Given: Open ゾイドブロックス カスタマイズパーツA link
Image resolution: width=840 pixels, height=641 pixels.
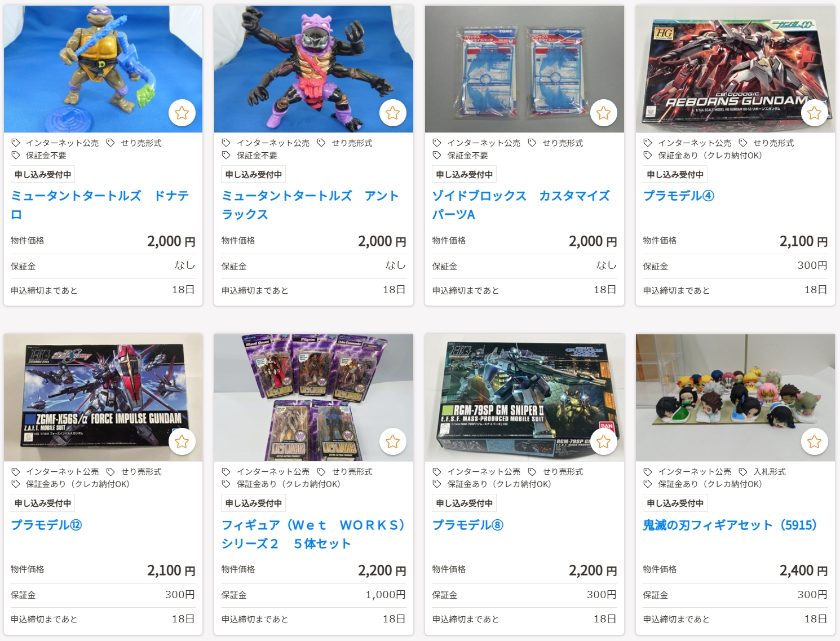Looking at the screenshot, I should coord(521,205).
